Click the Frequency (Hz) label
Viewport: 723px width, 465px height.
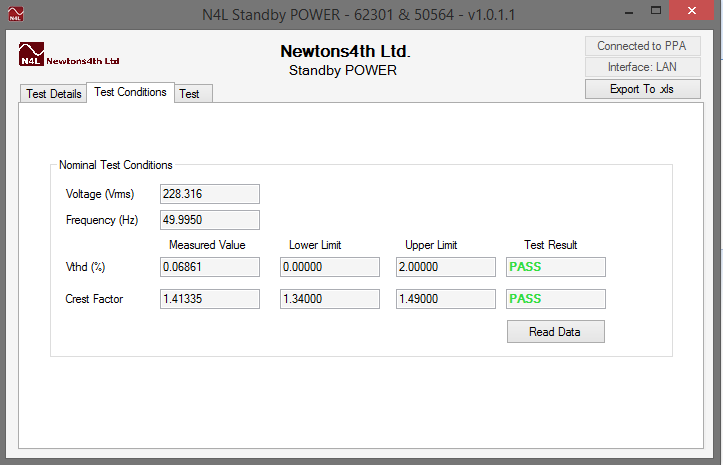[x=102, y=220]
